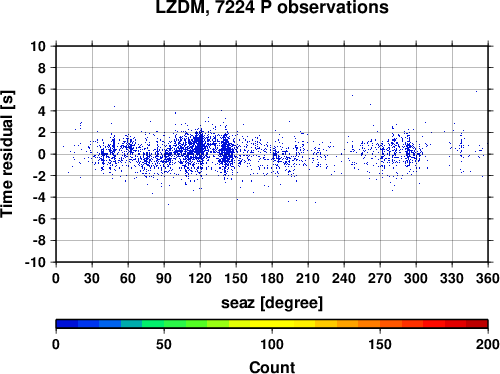Click the x-axis tick label '270'
This screenshot has width=500, height=374.
pos(380,278)
